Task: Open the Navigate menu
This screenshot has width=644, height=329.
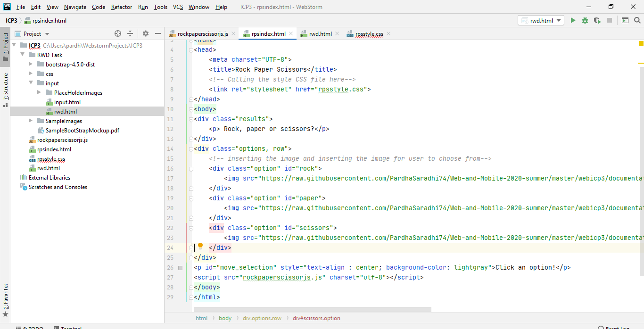Action: click(x=75, y=7)
